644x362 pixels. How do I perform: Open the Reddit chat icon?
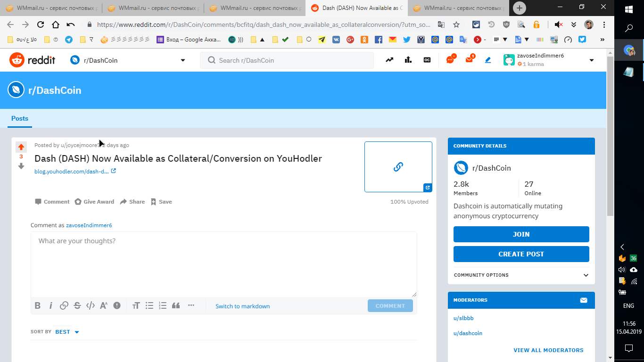coord(450,60)
